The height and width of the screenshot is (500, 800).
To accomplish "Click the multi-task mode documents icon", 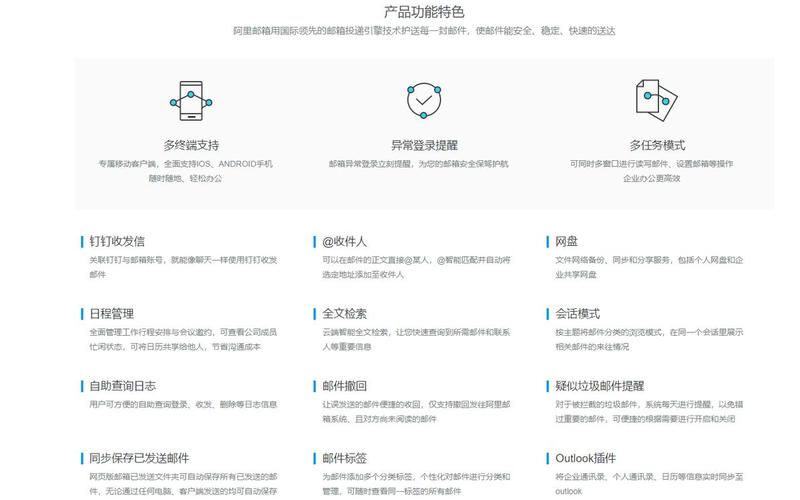I will point(657,100).
